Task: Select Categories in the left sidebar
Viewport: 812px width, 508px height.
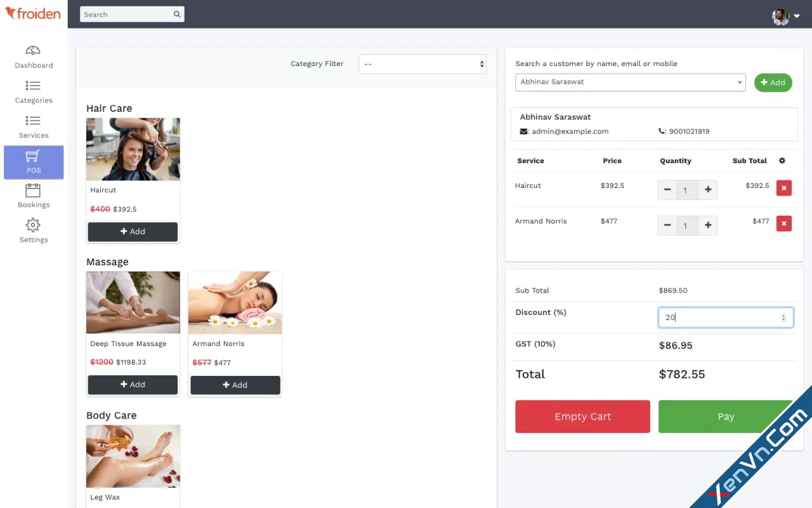Action: coord(33,92)
